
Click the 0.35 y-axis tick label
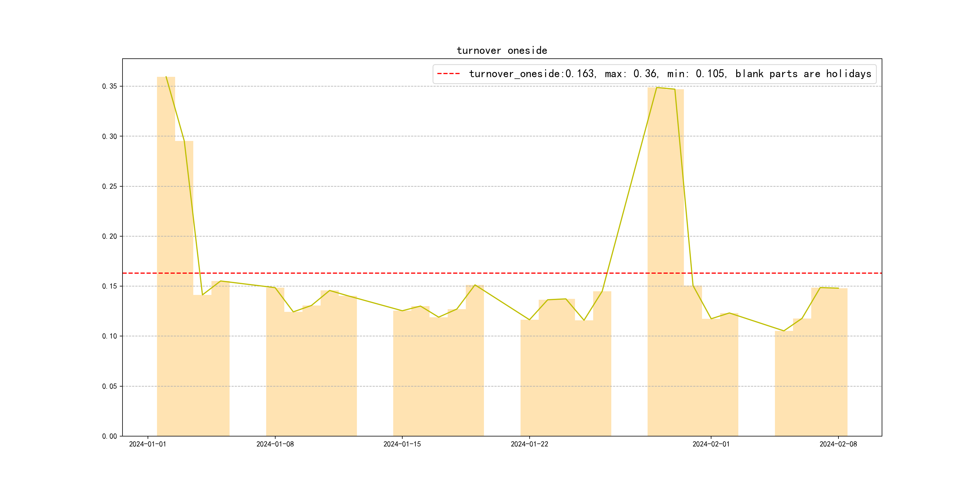[109, 87]
